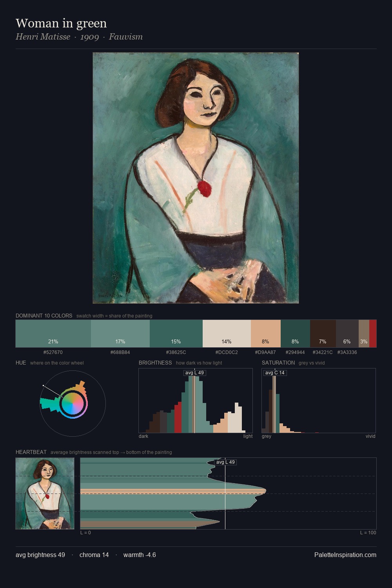Click the 'Woman in green' title
Screen dimensions: 392x588
point(61,23)
